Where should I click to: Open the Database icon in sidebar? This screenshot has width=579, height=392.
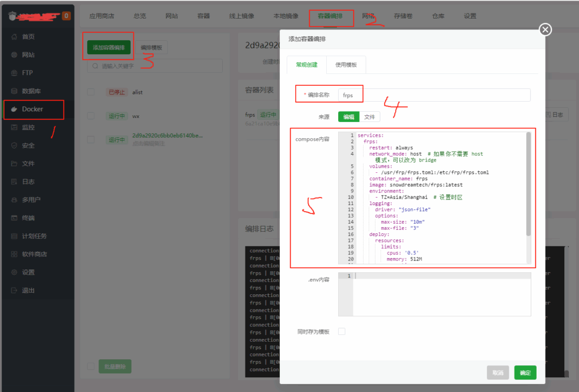(x=15, y=91)
